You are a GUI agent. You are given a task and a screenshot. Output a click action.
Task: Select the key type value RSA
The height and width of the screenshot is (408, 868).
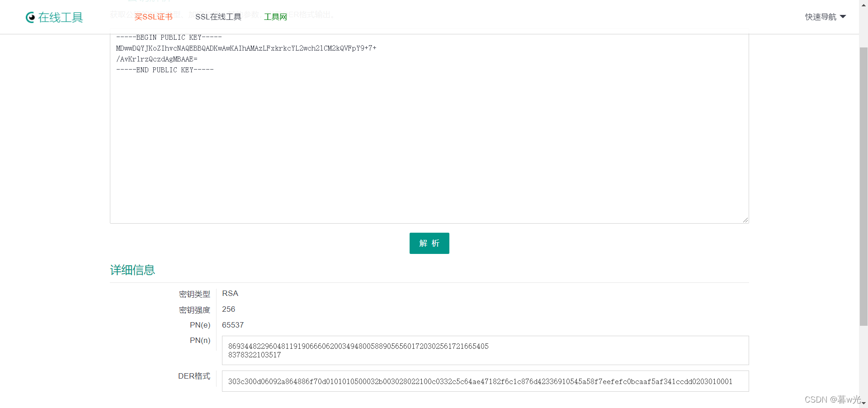[230, 293]
